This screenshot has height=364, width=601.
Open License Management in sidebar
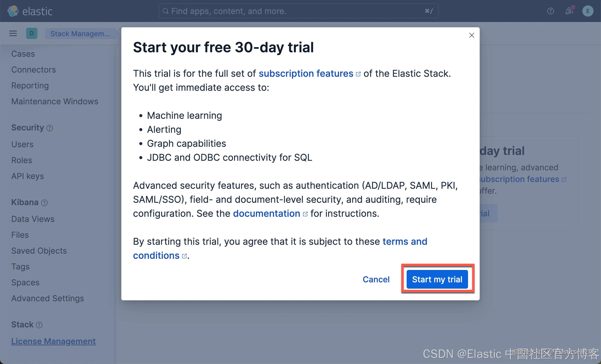(x=53, y=341)
